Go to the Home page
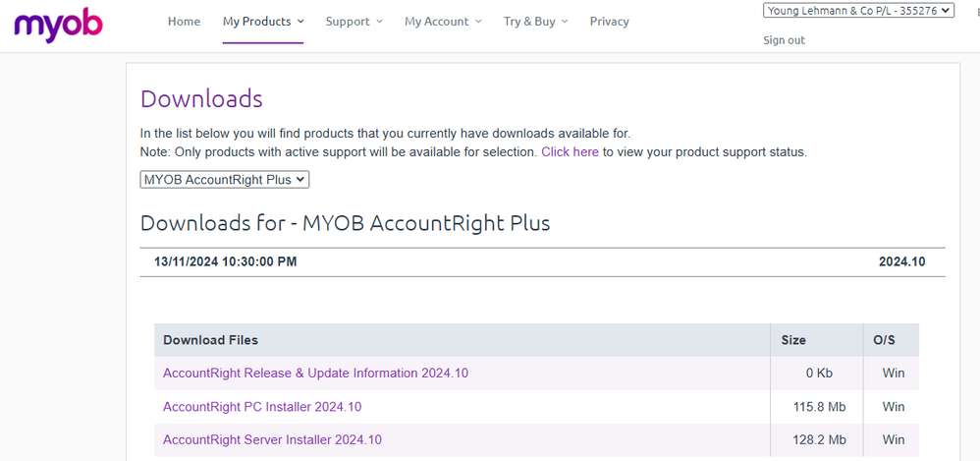Viewport: 980px width, 461px height. pos(184,22)
